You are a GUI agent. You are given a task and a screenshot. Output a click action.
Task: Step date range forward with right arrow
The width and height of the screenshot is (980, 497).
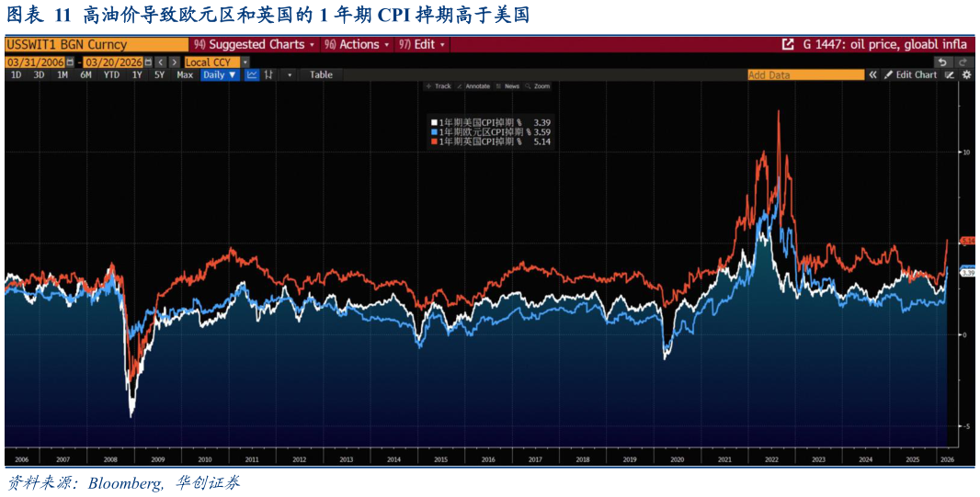pos(175,62)
